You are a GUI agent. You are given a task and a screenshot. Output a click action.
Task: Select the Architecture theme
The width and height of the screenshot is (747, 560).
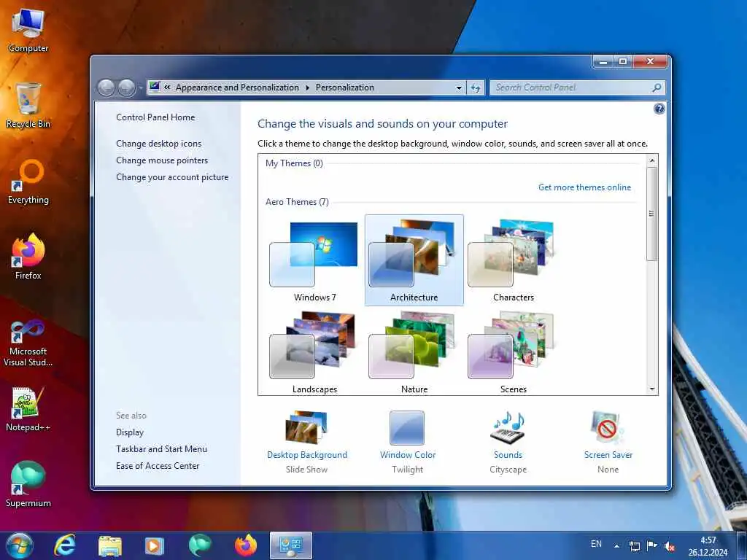point(414,260)
